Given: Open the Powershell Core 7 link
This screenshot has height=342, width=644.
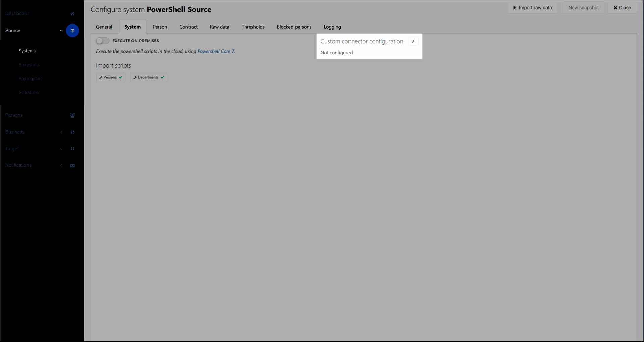Looking at the screenshot, I should [x=216, y=51].
